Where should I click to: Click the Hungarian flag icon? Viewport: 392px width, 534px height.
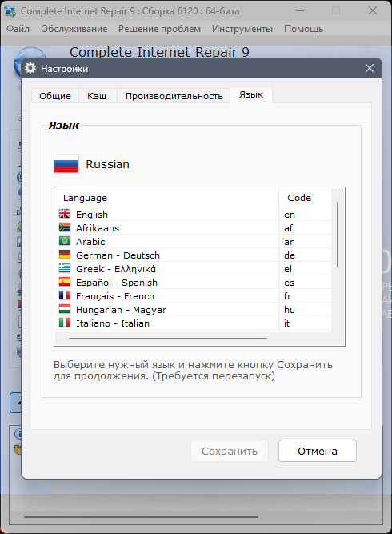(x=65, y=309)
